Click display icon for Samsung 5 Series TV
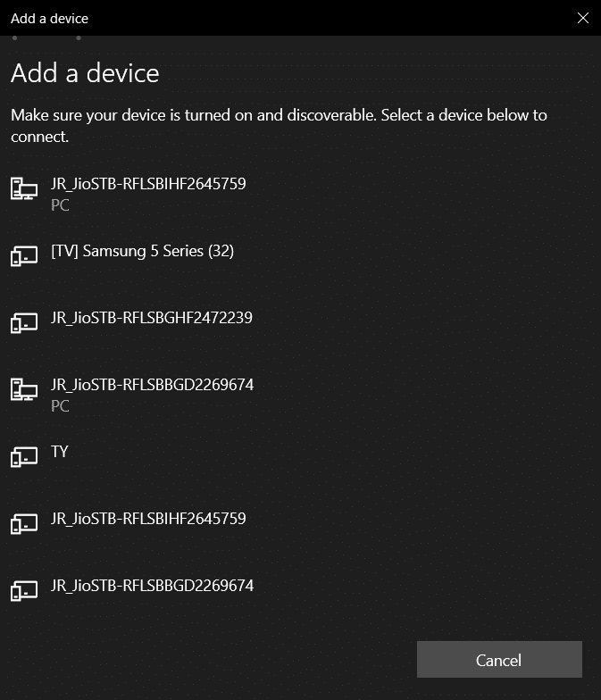 (x=24, y=255)
